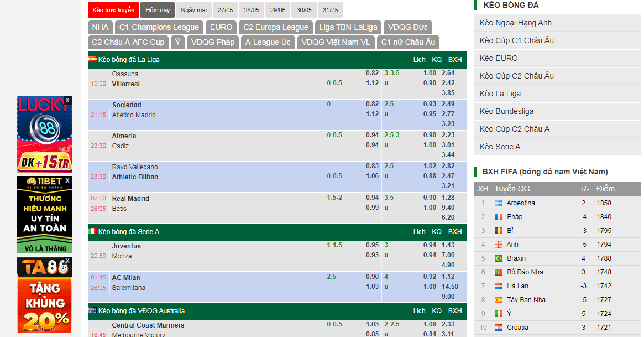Close the 11BET ad banner
The width and height of the screenshot is (644, 337).
67,180
